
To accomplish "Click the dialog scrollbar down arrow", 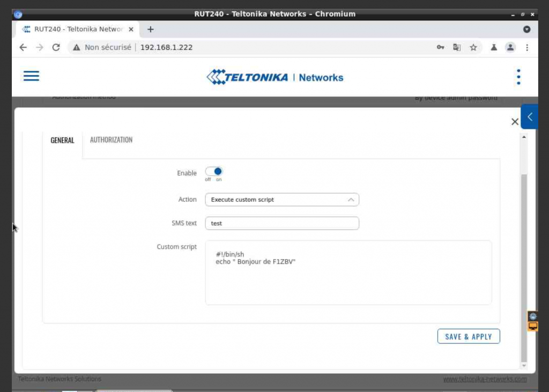I will tap(524, 365).
